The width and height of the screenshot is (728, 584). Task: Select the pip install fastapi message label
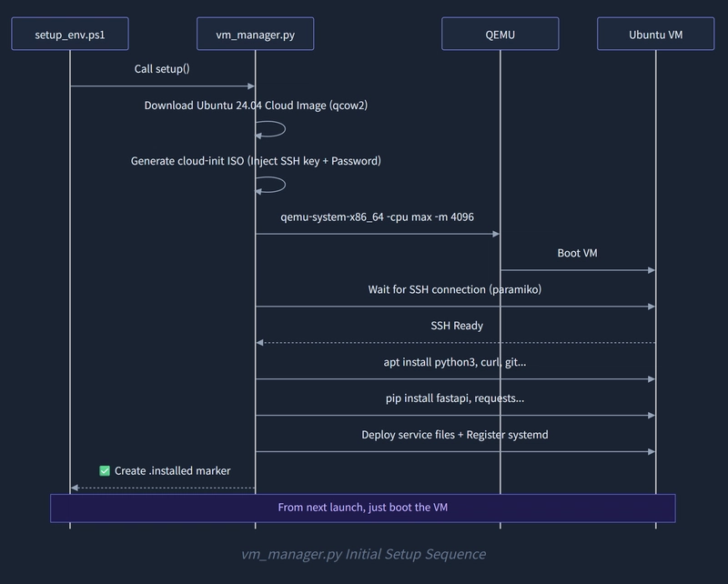coord(455,398)
